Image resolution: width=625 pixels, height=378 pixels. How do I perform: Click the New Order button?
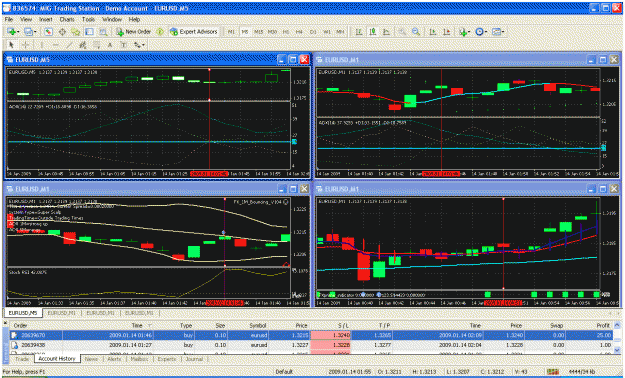pyautogui.click(x=134, y=32)
